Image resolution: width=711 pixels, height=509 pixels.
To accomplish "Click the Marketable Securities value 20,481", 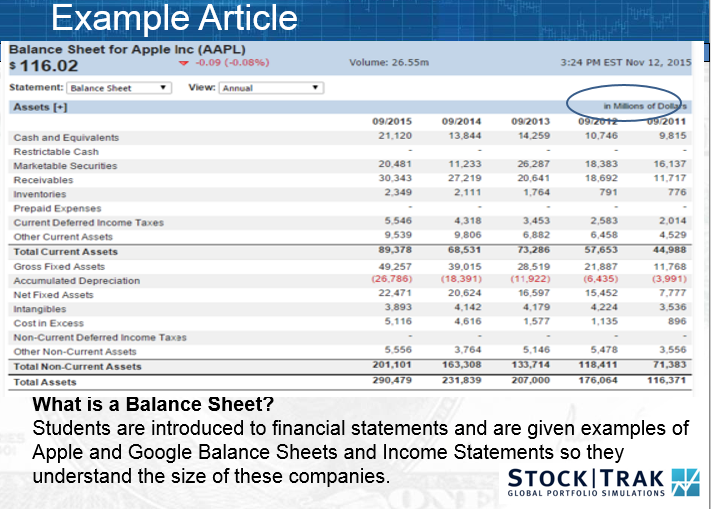I will 395,164.
